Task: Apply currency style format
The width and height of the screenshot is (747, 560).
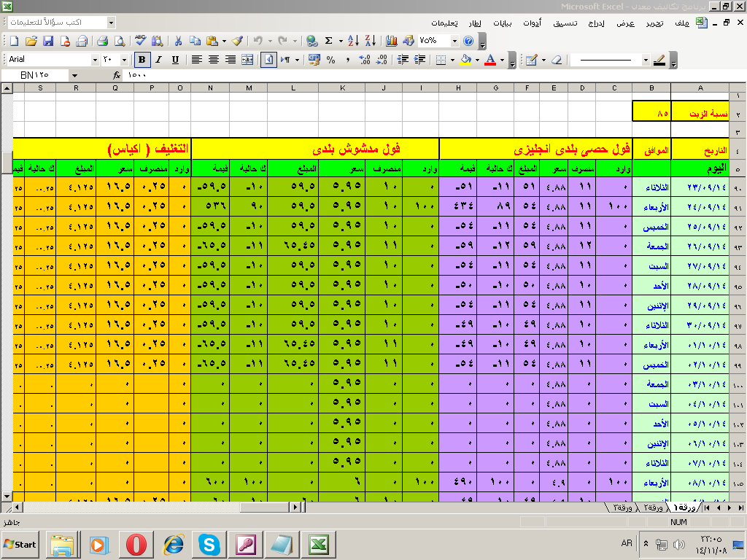Action: coord(314,60)
